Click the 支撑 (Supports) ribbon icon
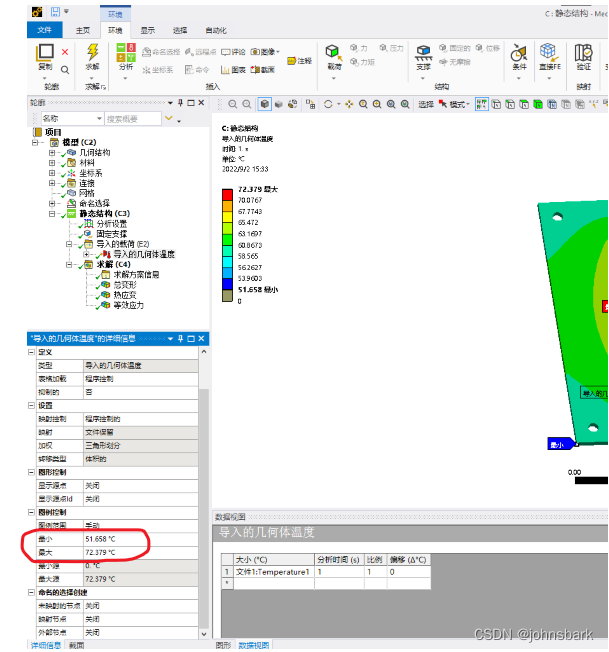609x652 pixels. pyautogui.click(x=423, y=54)
